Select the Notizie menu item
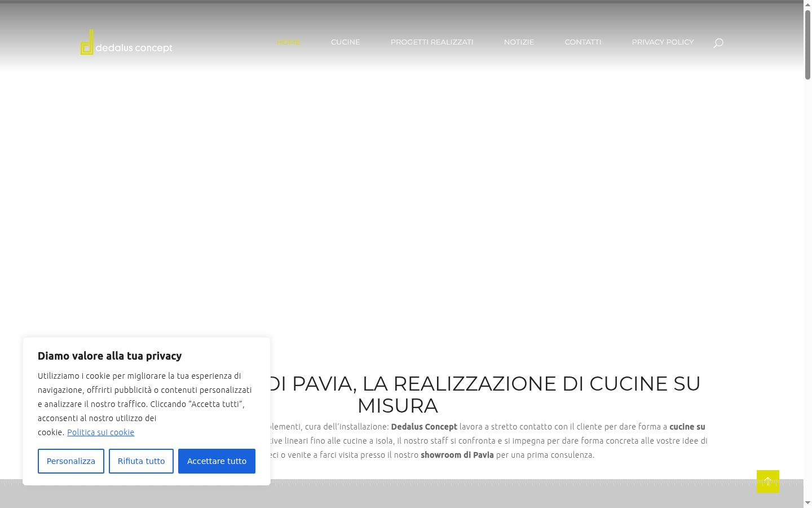812x508 pixels. tap(519, 42)
